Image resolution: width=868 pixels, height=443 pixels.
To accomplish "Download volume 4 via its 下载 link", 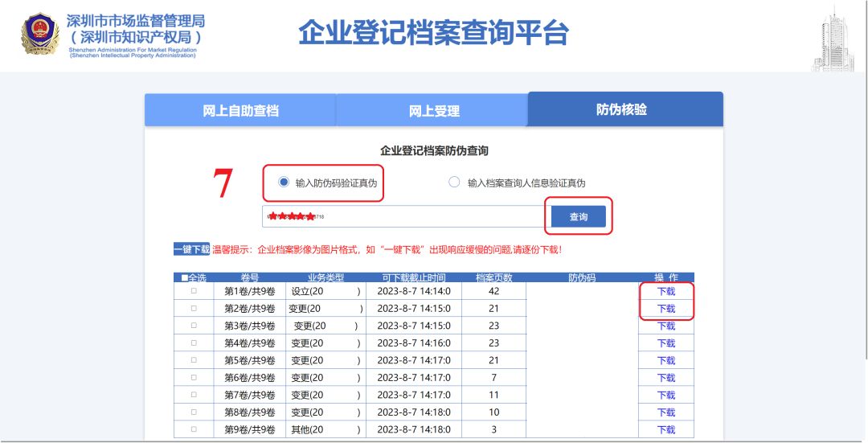I will coord(666,343).
